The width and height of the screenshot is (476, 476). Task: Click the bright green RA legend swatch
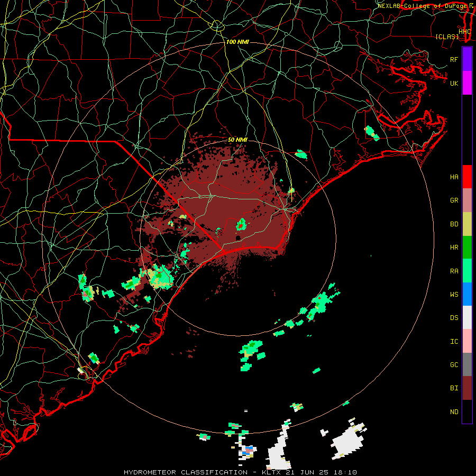click(467, 271)
